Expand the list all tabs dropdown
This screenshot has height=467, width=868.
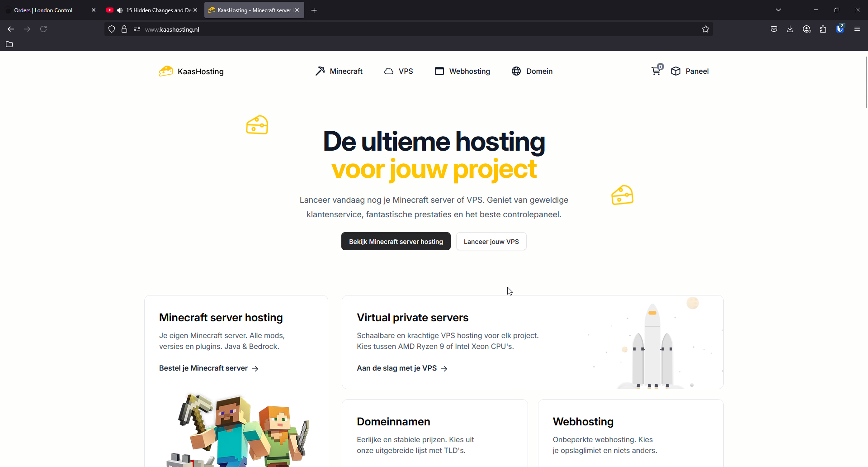[778, 10]
